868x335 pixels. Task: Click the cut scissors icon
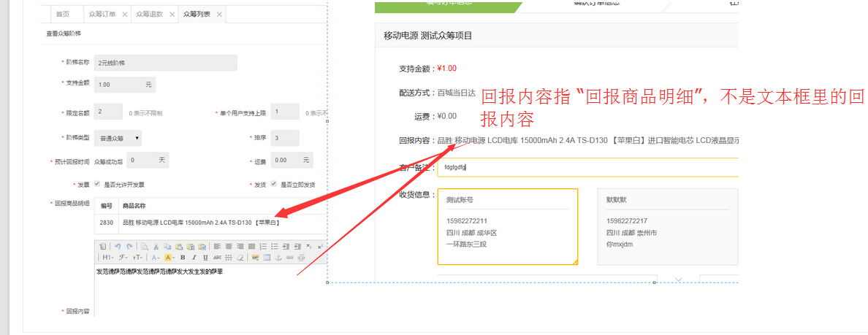156,247
